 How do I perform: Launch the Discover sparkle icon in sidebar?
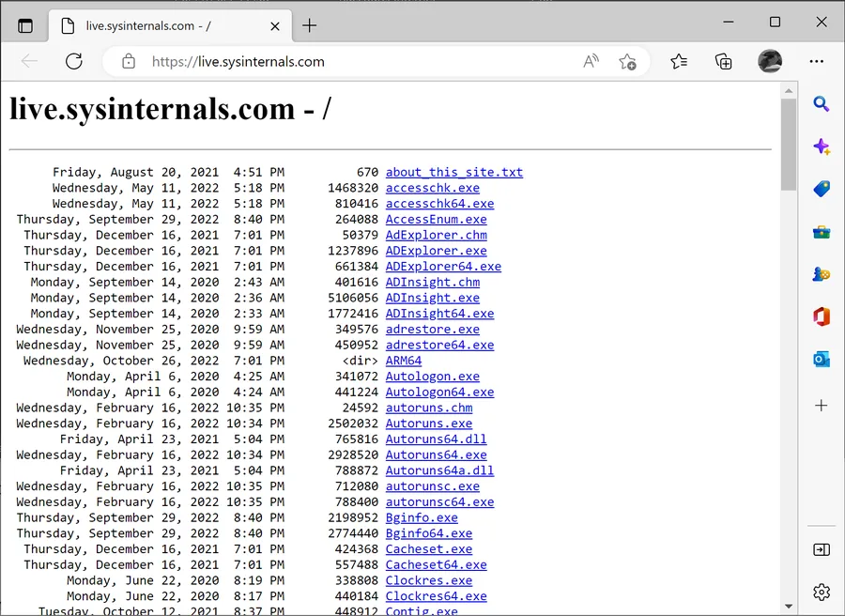click(x=822, y=146)
